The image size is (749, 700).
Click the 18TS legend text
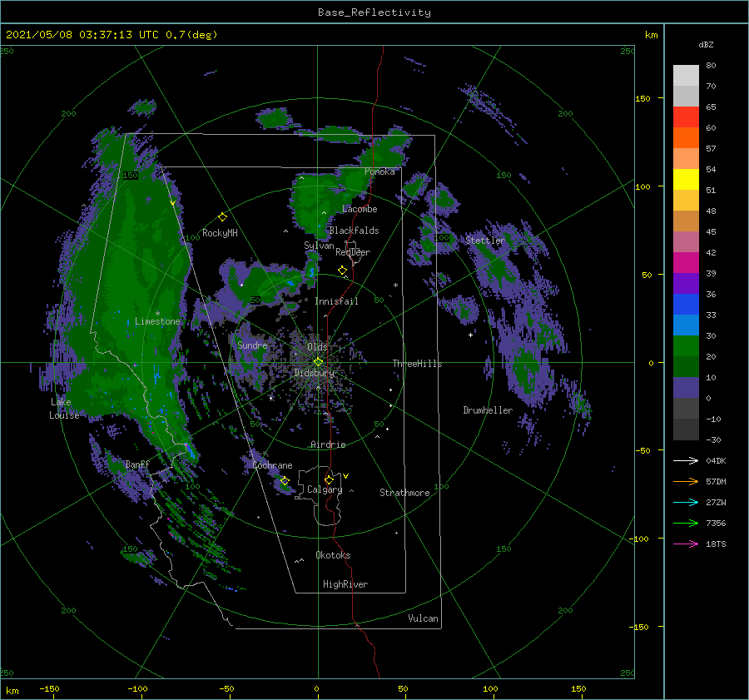pyautogui.click(x=716, y=544)
